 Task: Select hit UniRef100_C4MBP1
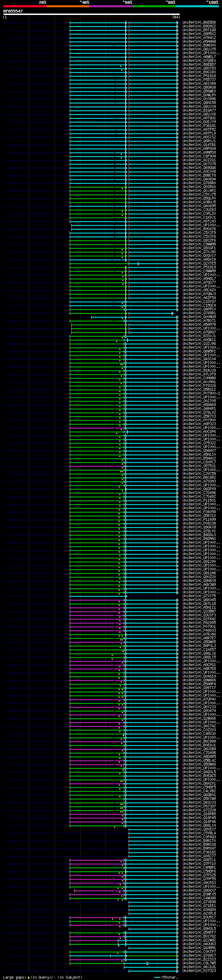pyautogui.click(x=199, y=867)
